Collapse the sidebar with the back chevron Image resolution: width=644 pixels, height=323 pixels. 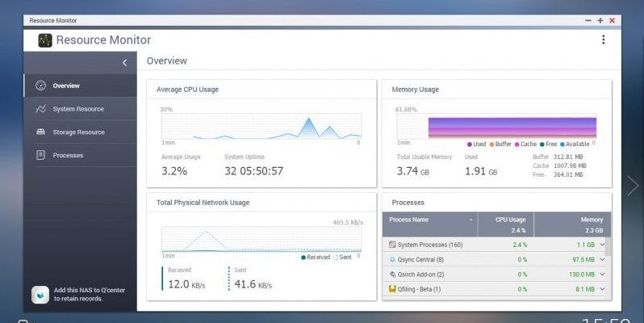coord(124,62)
